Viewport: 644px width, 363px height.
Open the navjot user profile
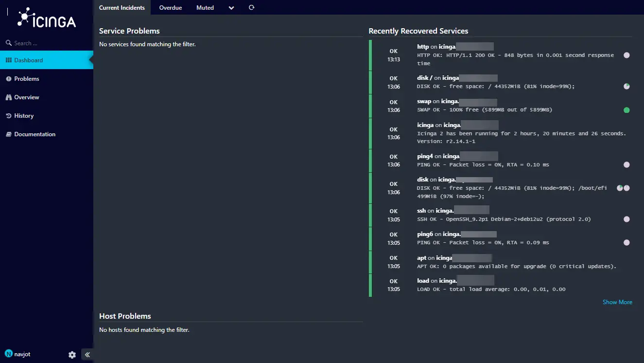click(18, 354)
